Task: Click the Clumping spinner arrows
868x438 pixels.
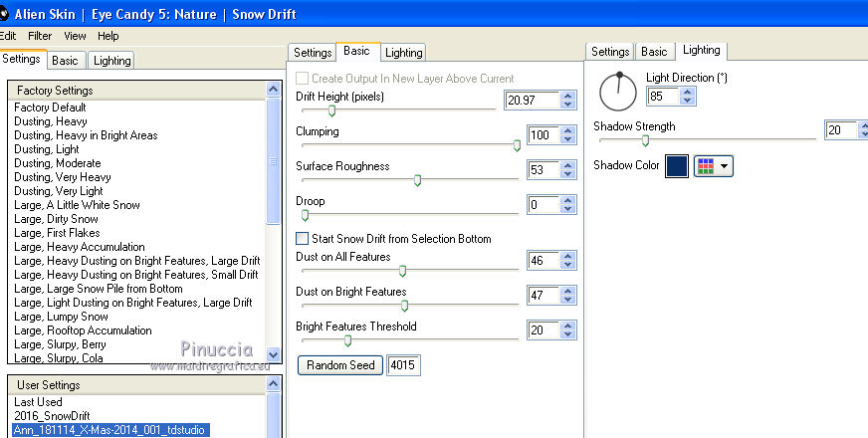Action: [x=567, y=135]
